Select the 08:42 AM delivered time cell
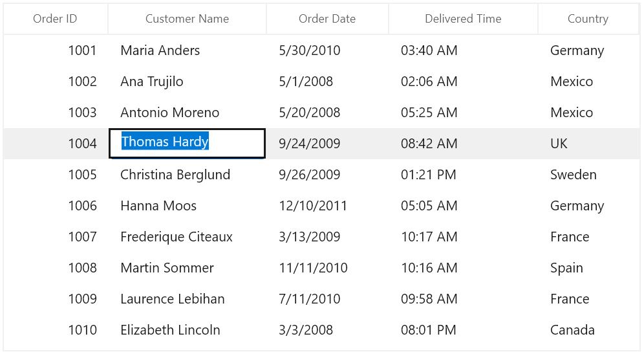Image resolution: width=644 pixels, height=354 pixels. pos(463,144)
